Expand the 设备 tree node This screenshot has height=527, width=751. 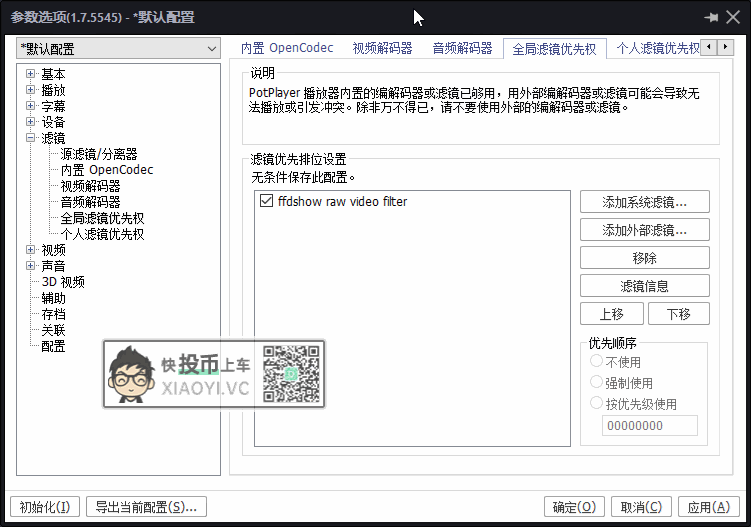(x=31, y=122)
